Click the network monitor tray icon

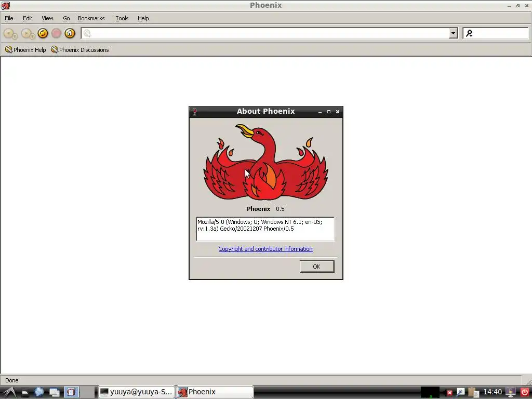pos(511,392)
